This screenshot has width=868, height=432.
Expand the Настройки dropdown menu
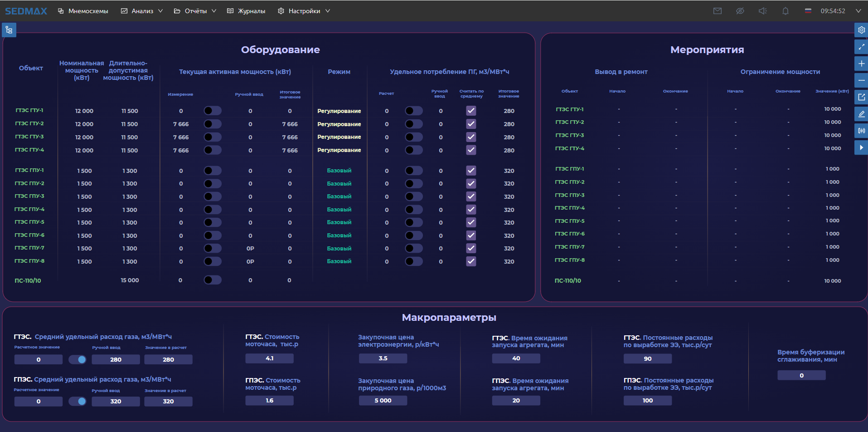coord(304,11)
